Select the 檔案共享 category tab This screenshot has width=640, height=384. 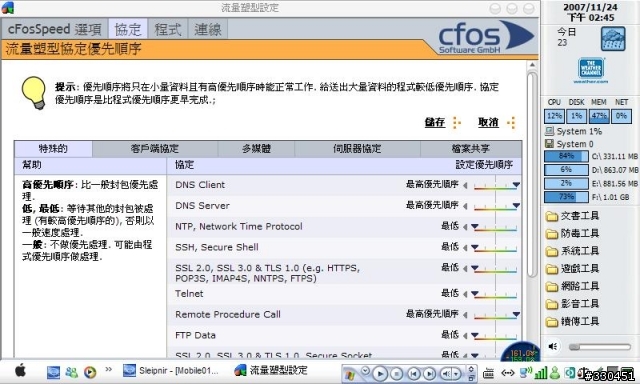pyautogui.click(x=471, y=149)
